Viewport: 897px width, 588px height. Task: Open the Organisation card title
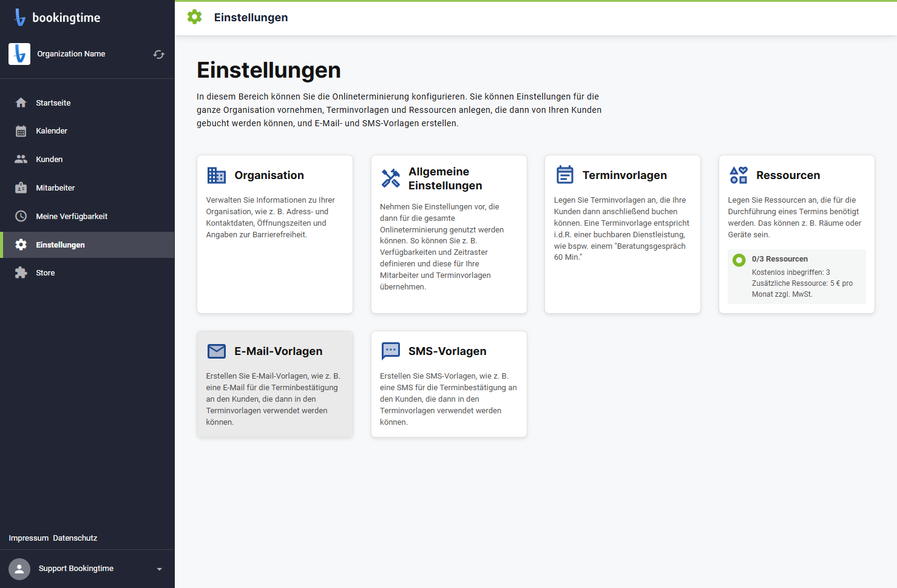(269, 175)
